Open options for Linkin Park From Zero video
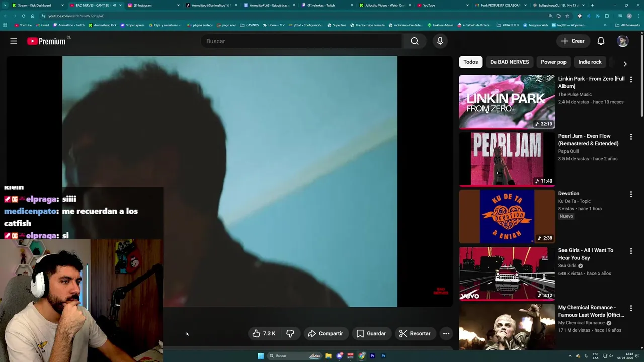The width and height of the screenshot is (644, 362). coord(631,79)
